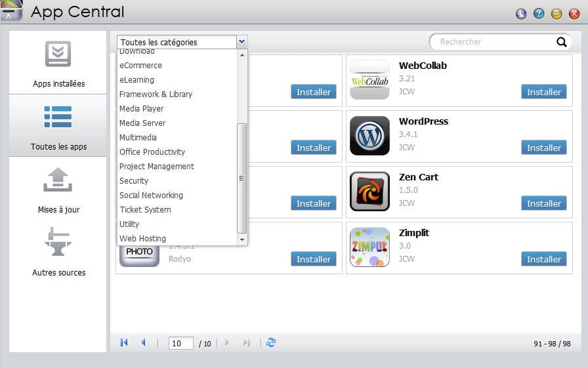Install WebCollab

[544, 92]
